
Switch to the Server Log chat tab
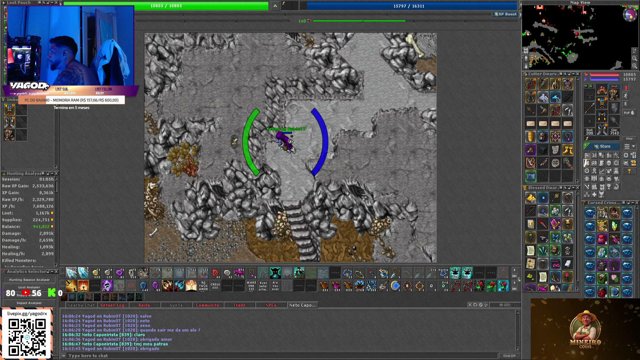113,305
